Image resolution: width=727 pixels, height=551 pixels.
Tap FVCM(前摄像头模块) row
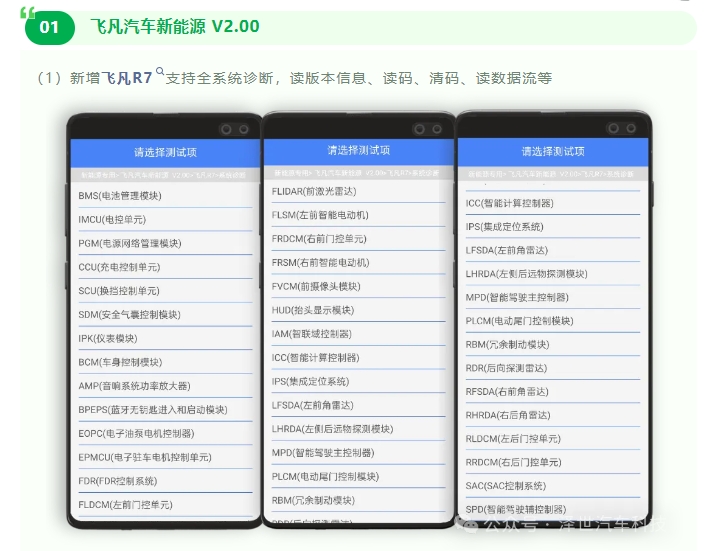(x=358, y=286)
